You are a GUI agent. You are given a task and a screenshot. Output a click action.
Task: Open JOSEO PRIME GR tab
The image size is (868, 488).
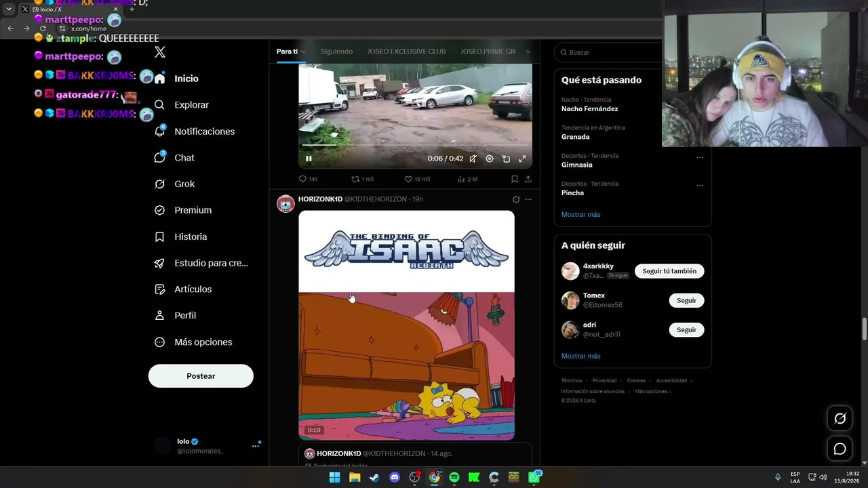coord(488,52)
